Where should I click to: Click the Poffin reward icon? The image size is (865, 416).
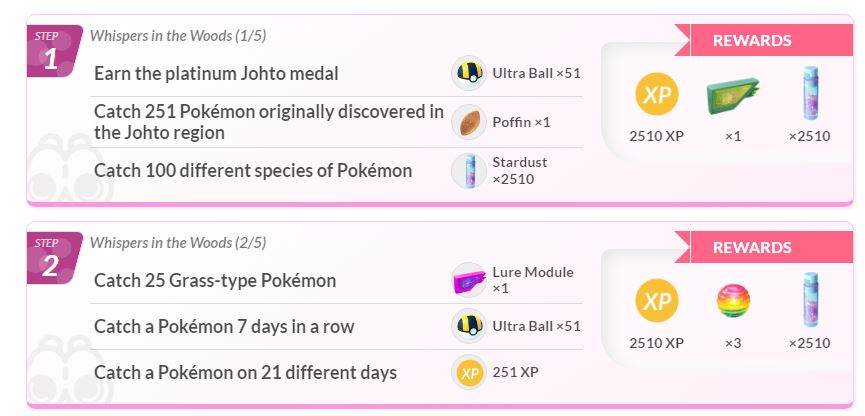pos(468,122)
